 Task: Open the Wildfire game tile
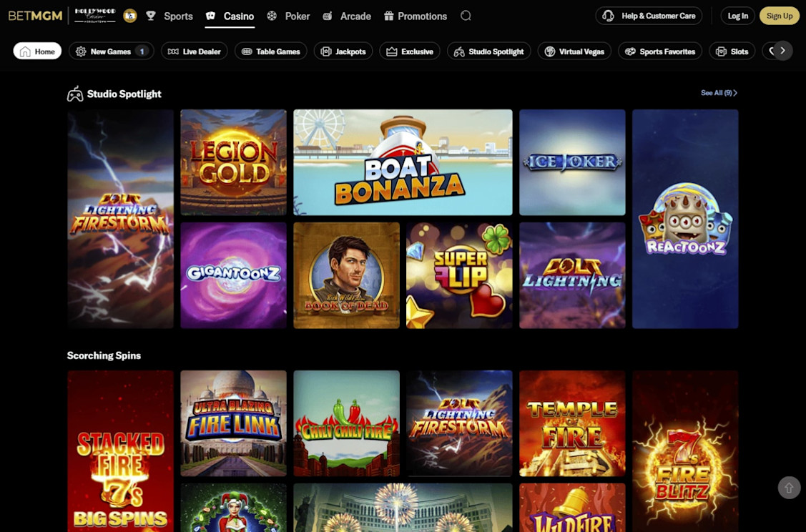pos(572,508)
